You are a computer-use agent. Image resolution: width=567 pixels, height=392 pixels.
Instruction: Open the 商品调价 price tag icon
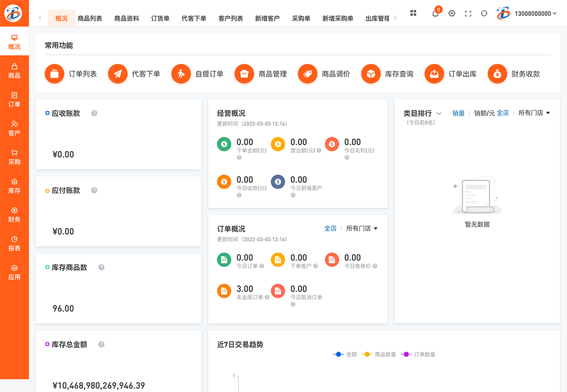307,74
